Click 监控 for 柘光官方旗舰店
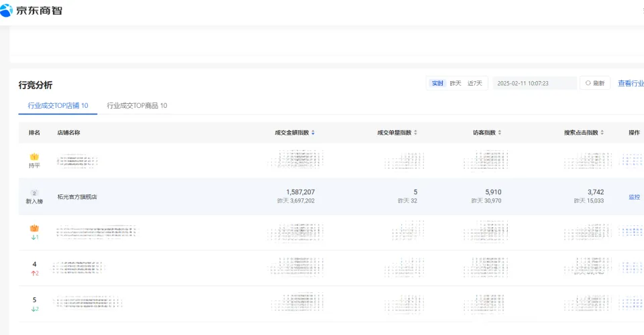644x335 pixels. click(x=634, y=197)
